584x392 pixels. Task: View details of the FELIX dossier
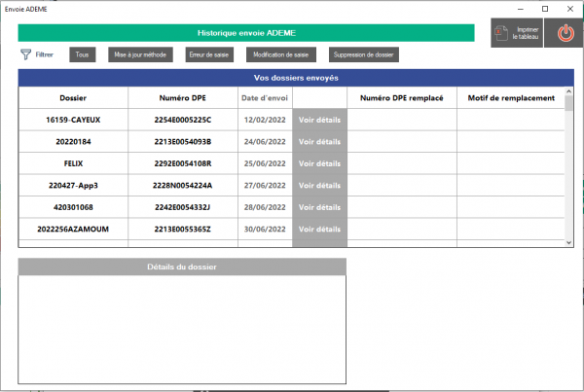coord(319,163)
